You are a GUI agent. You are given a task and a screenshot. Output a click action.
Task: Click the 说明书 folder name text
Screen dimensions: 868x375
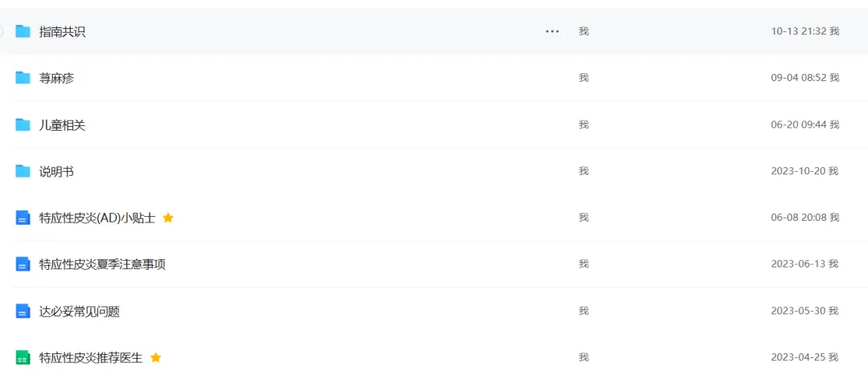[x=57, y=172]
